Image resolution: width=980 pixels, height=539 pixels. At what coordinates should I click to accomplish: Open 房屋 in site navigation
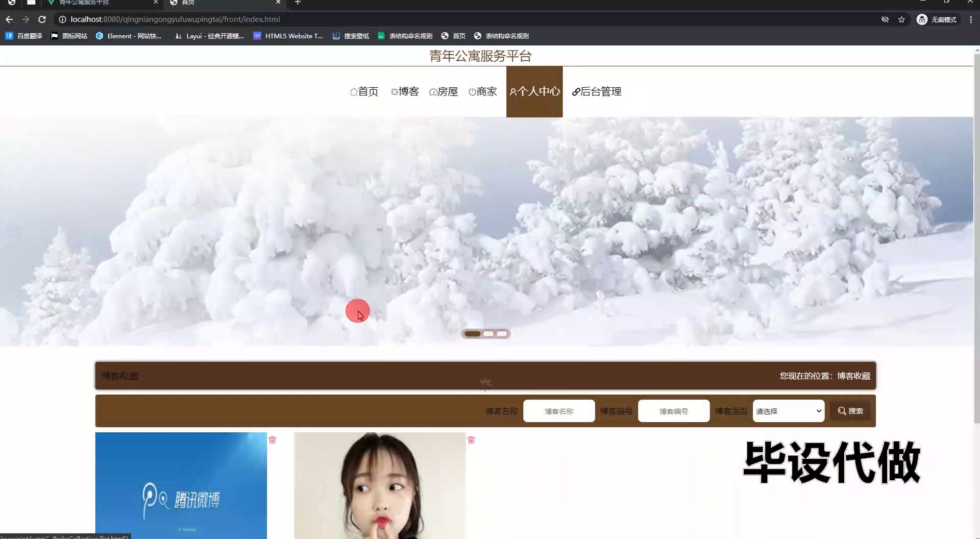point(444,91)
